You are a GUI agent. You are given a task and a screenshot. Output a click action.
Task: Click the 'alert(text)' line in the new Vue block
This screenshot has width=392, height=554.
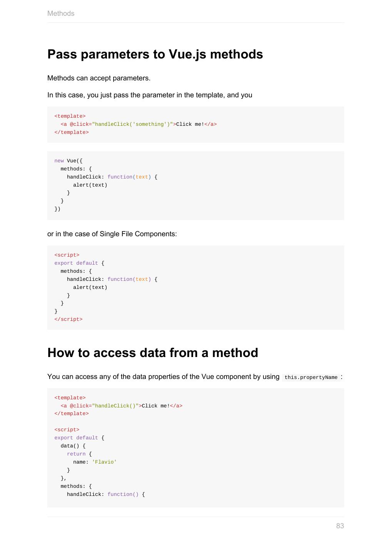90,185
